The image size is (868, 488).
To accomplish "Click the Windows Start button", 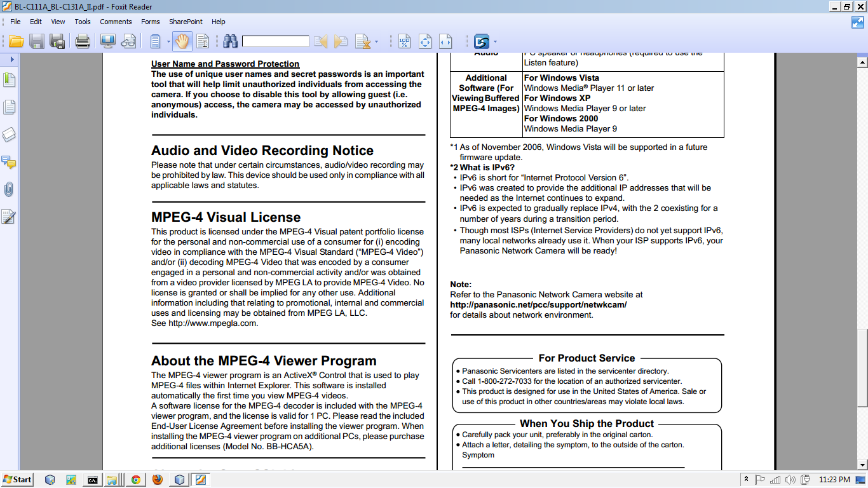I will pos(17,480).
